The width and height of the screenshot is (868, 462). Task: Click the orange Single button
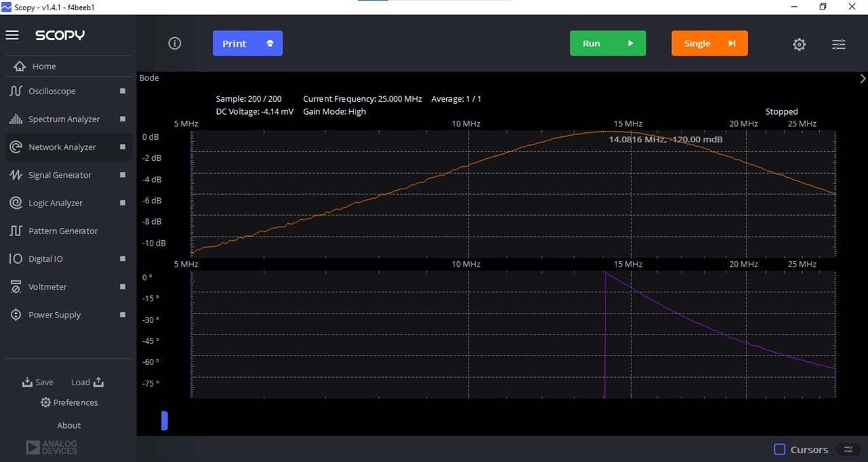[x=709, y=43]
